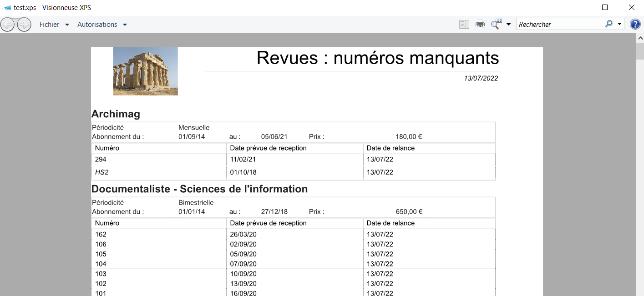Click the temple photo thumbnail
This screenshot has height=296, width=644.
145,71
